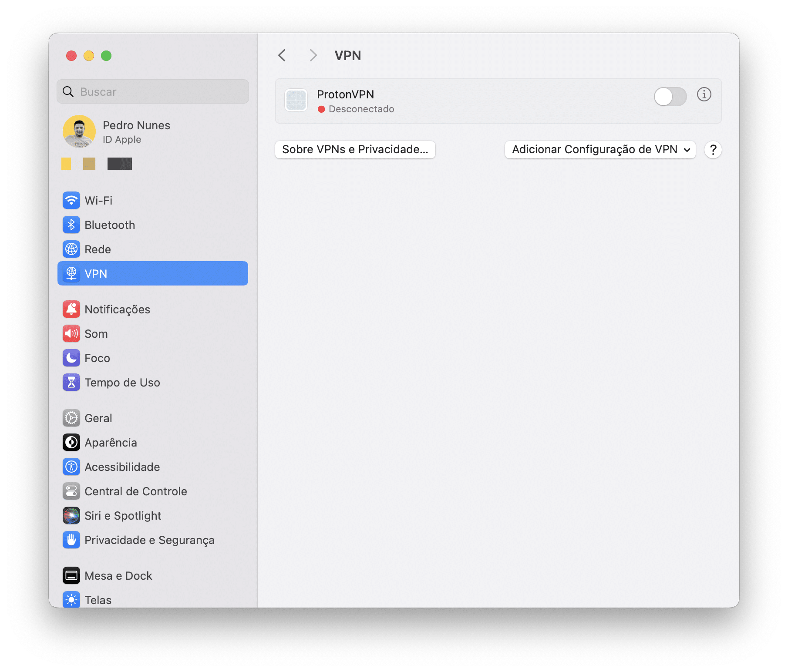Click the VPN sidebar icon
788x672 pixels.
click(x=71, y=273)
